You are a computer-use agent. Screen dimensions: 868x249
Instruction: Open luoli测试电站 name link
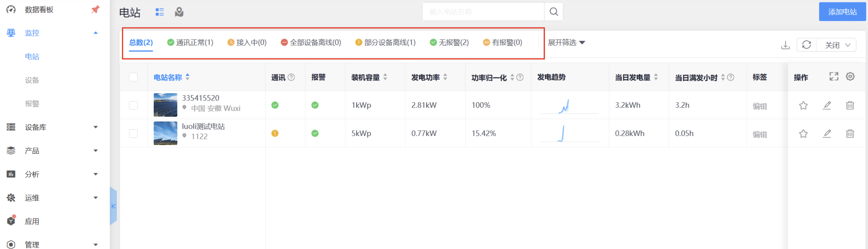pyautogui.click(x=203, y=126)
